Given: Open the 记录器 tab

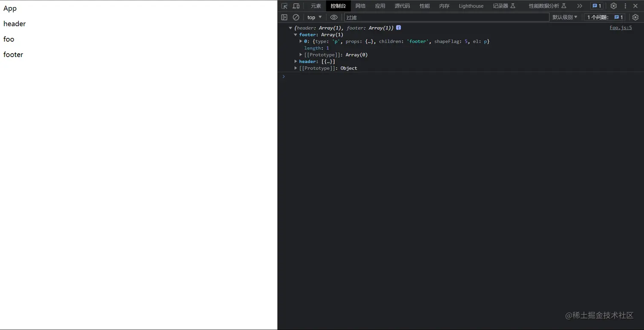Looking at the screenshot, I should click(504, 6).
